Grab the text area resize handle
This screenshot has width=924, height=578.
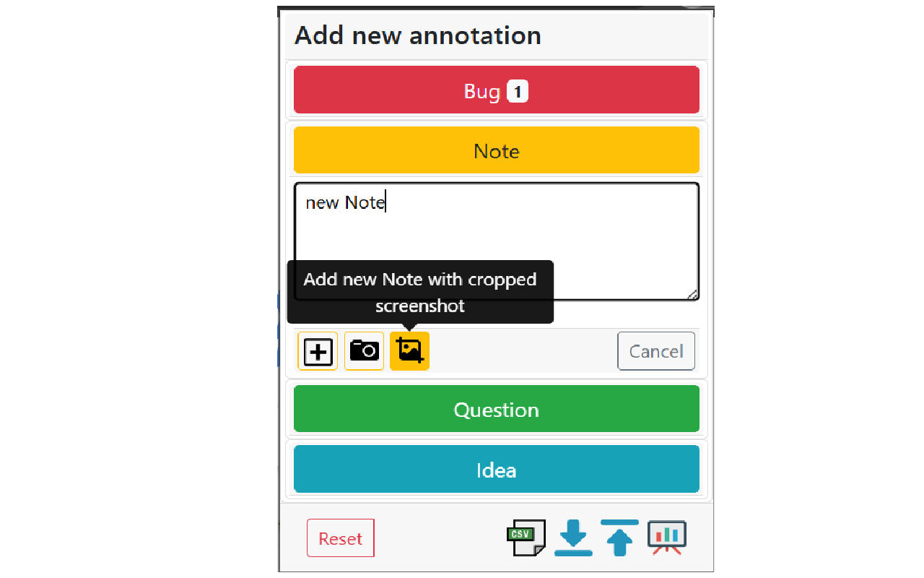693,295
